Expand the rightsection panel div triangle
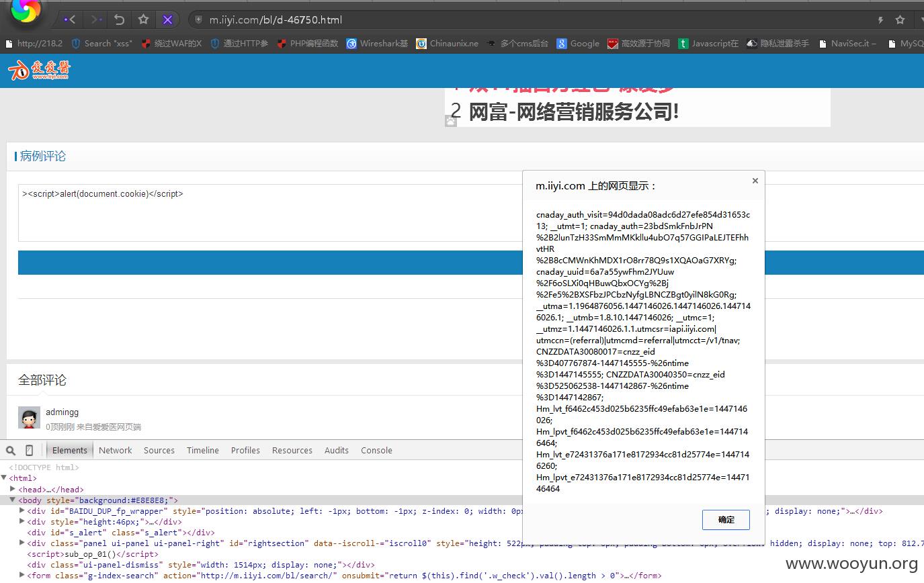 click(22, 543)
